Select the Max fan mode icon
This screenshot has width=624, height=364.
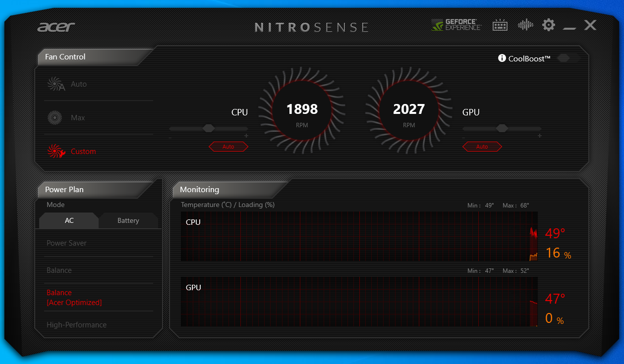[55, 118]
